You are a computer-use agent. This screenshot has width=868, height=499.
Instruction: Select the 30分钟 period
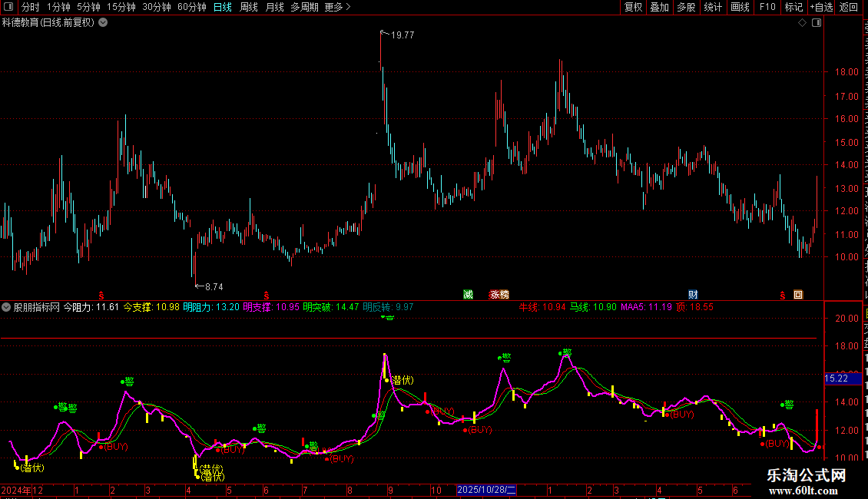(157, 7)
